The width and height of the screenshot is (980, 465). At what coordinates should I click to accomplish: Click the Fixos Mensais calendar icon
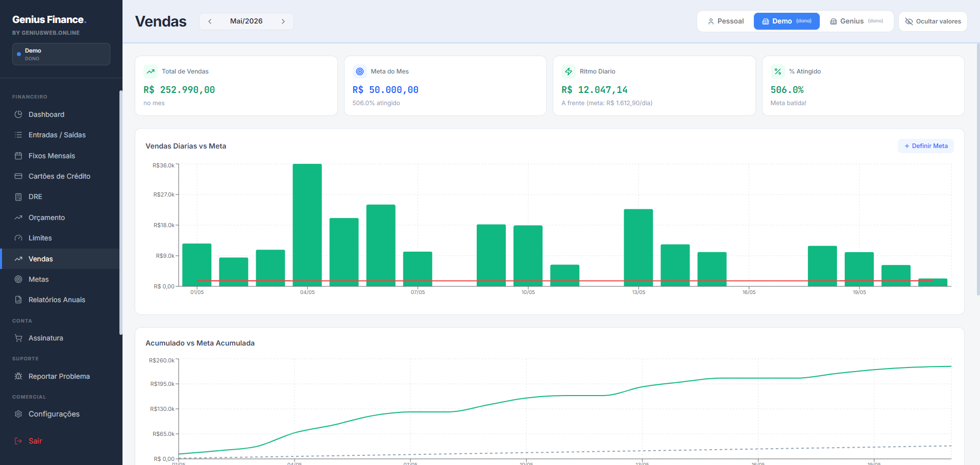tap(18, 156)
